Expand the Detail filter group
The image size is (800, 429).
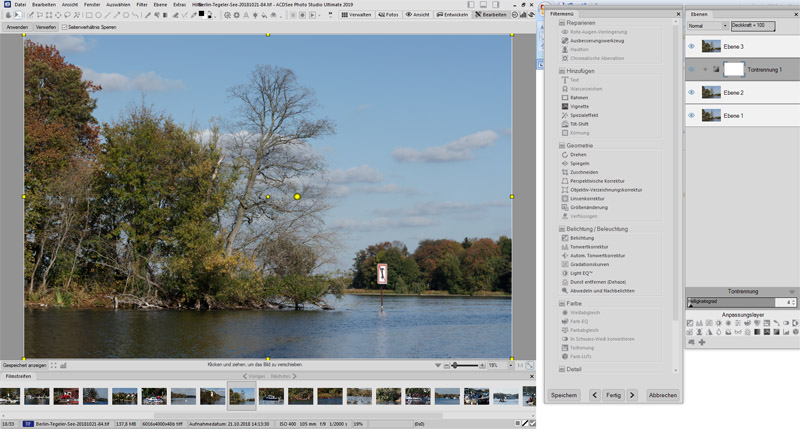point(562,369)
